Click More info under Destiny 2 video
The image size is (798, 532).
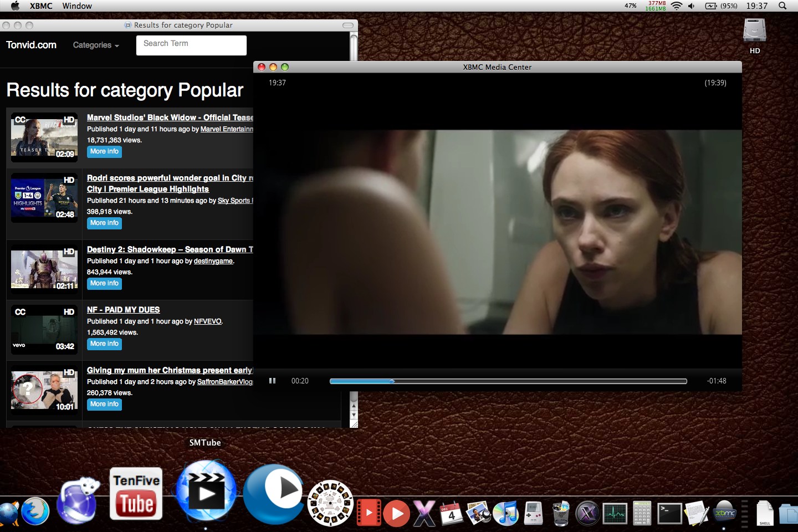[104, 283]
